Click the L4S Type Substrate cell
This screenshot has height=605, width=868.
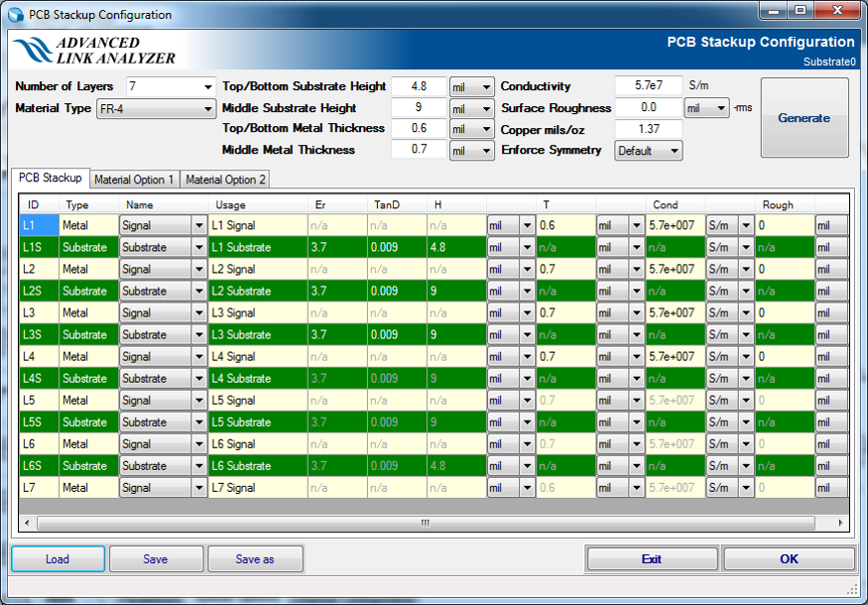[88, 379]
